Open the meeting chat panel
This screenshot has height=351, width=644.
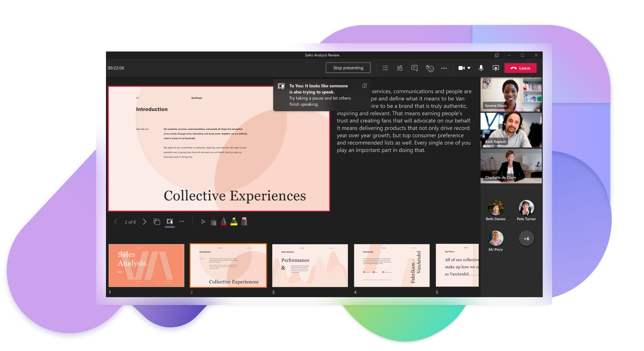(414, 68)
